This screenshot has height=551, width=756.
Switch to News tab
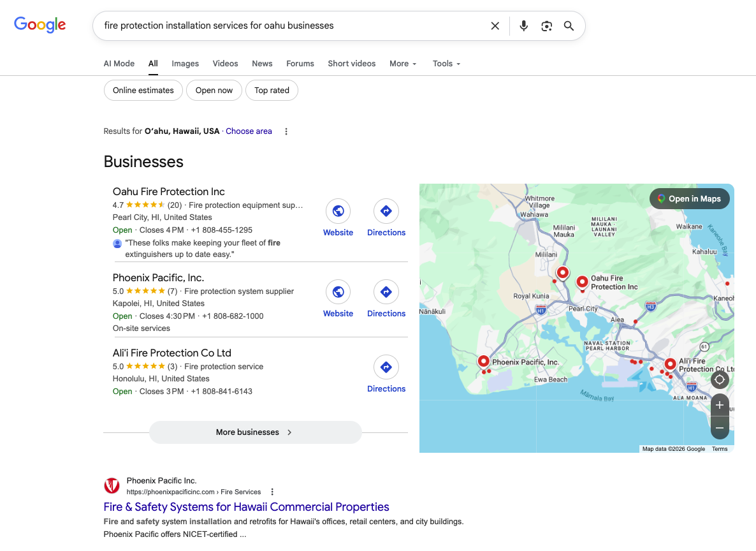pyautogui.click(x=262, y=64)
